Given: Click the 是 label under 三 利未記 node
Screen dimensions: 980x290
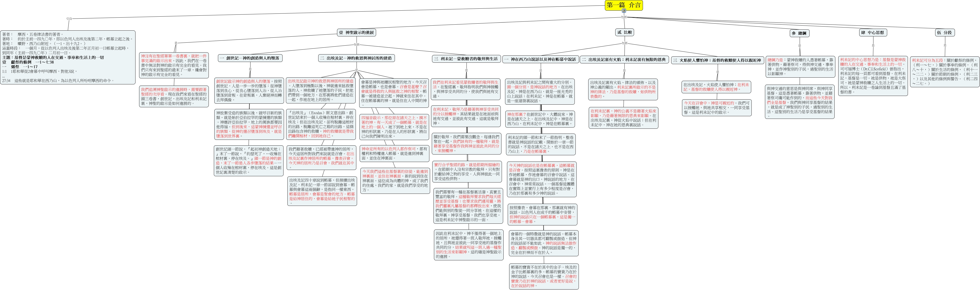Looking at the screenshot, I should (x=466, y=70).
